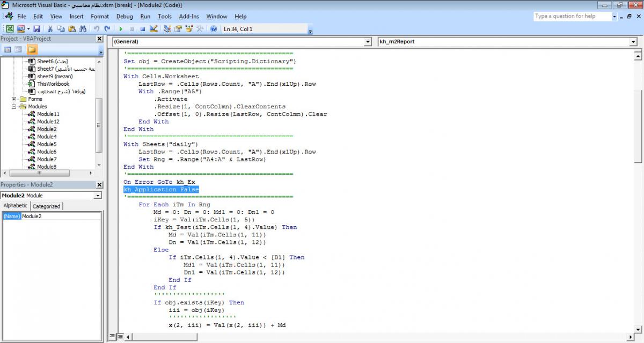Open the Insert menu
Viewport: 644px width, 343px height.
click(x=77, y=17)
